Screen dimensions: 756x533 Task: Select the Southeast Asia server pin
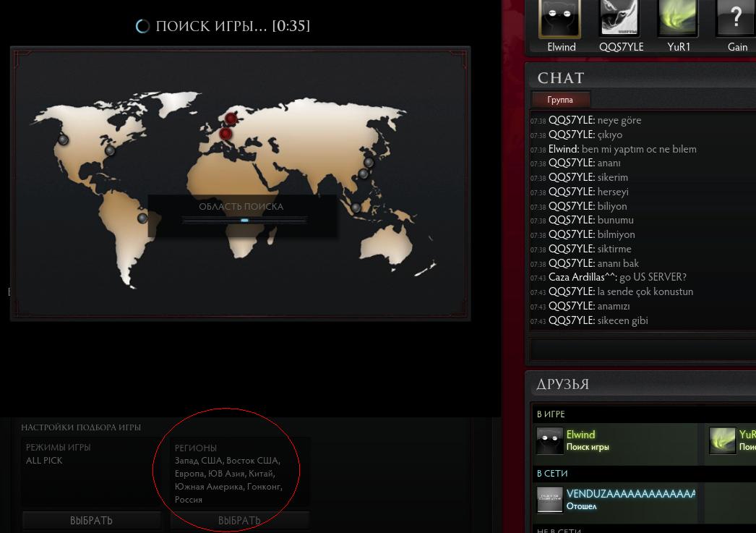pyautogui.click(x=356, y=208)
